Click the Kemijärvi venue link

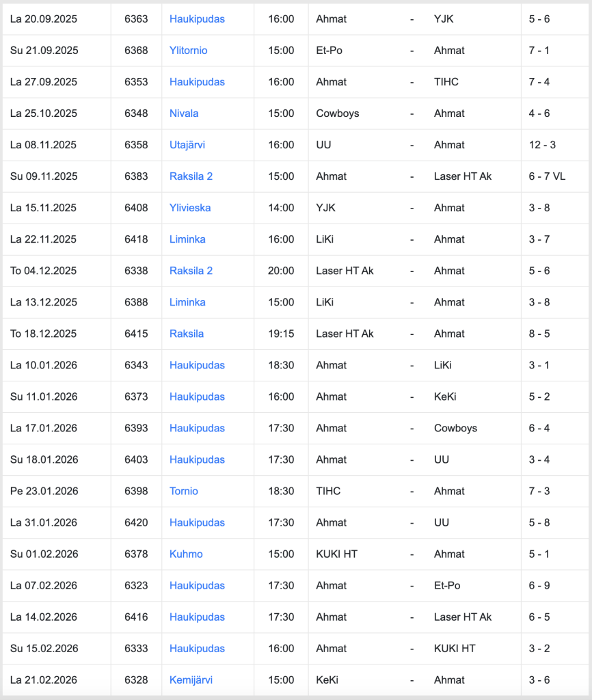coord(191,679)
